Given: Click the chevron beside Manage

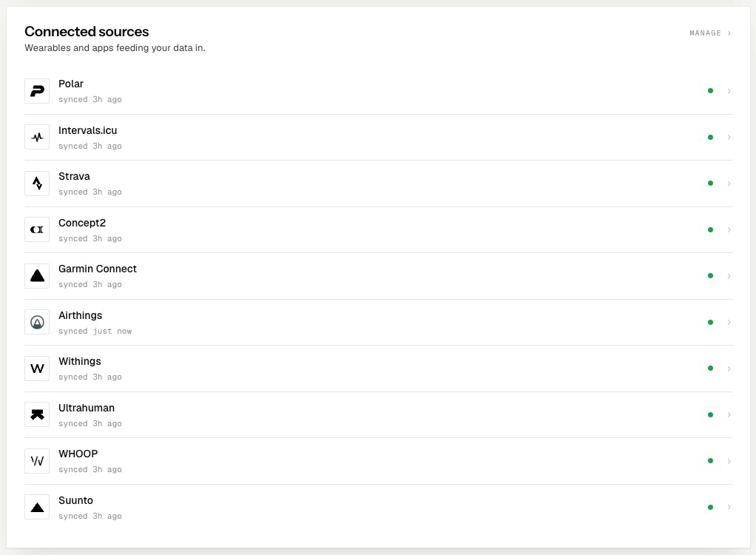Looking at the screenshot, I should click(x=729, y=33).
